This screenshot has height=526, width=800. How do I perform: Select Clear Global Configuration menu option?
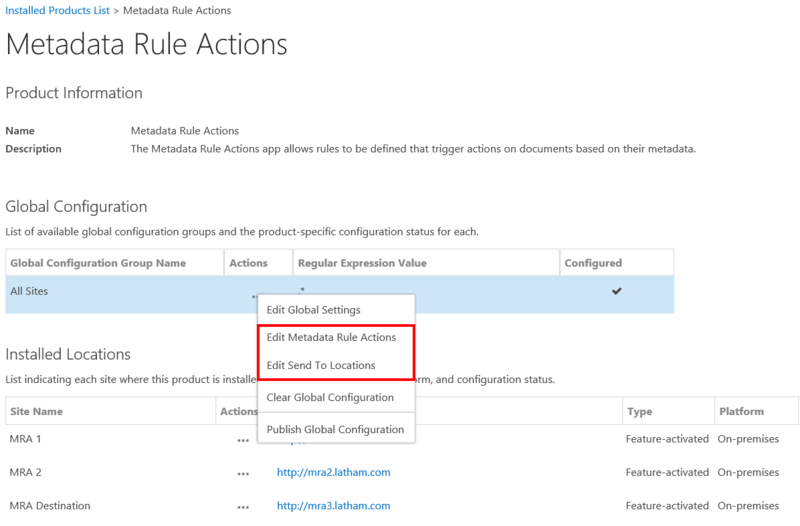pyautogui.click(x=330, y=398)
